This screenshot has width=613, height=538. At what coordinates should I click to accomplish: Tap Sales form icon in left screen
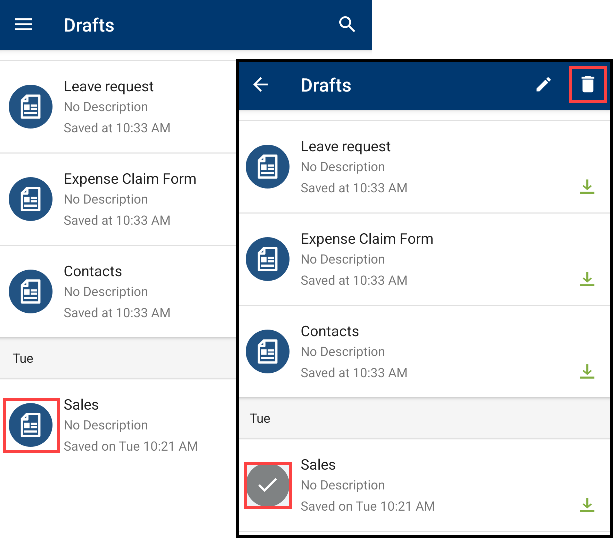[30, 425]
